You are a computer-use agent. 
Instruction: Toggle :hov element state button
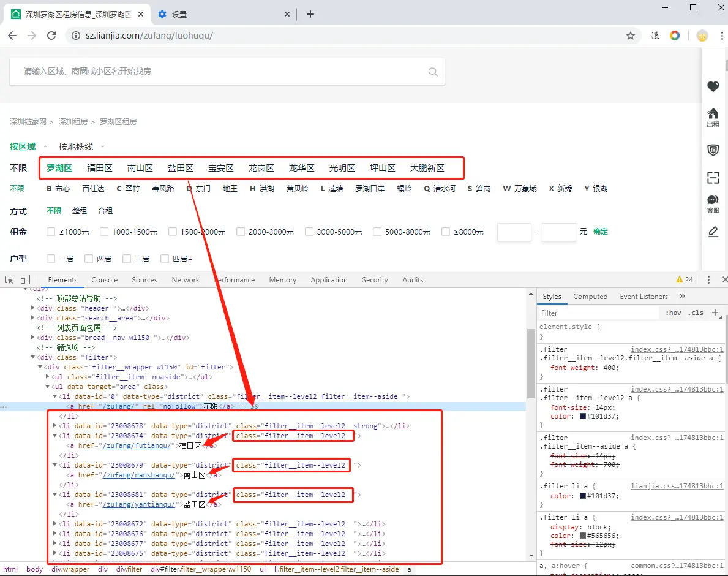coord(674,313)
